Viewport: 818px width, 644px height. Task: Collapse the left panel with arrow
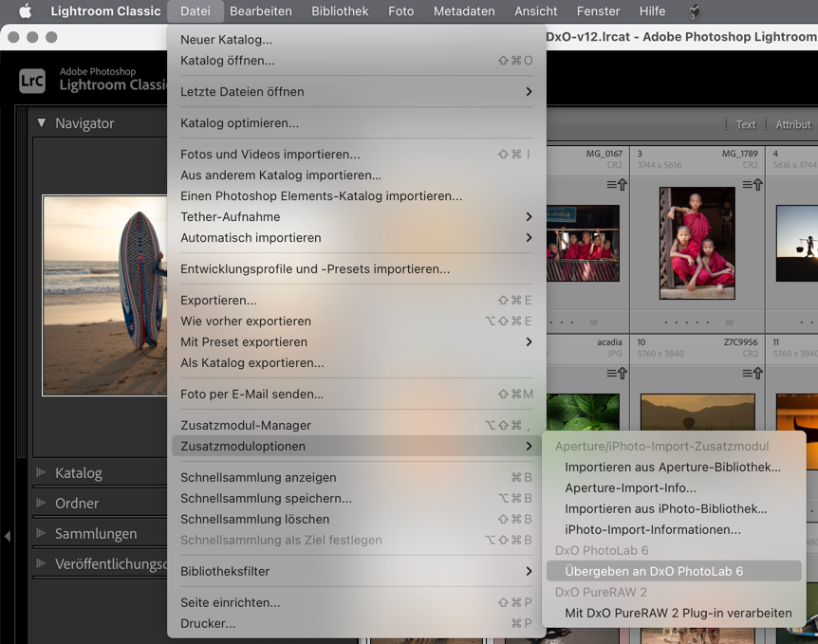coord(8,536)
